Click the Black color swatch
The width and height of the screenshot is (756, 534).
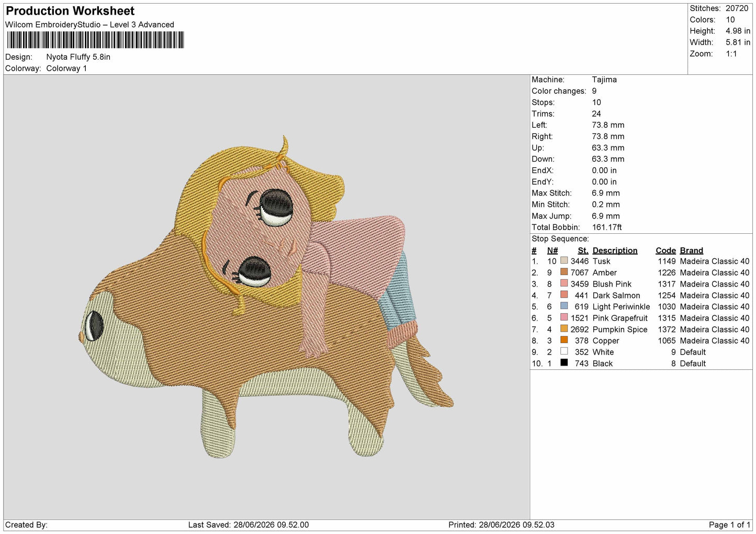pyautogui.click(x=564, y=362)
